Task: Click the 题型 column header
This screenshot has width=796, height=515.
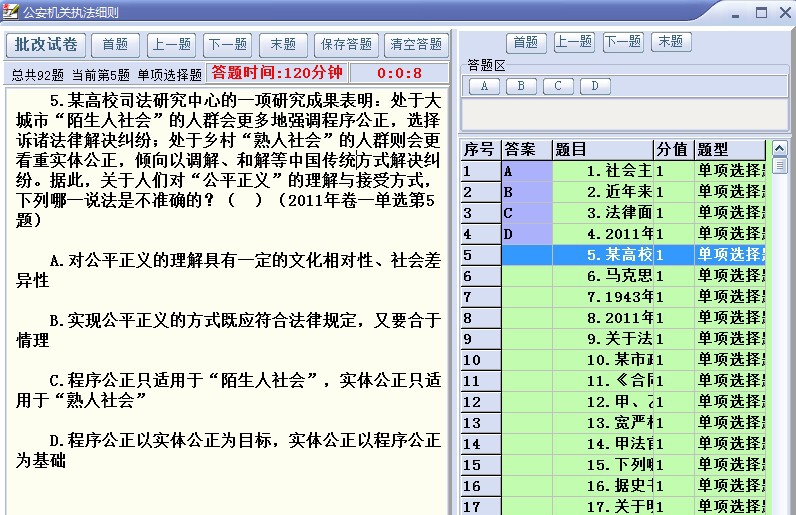Action: (729, 150)
